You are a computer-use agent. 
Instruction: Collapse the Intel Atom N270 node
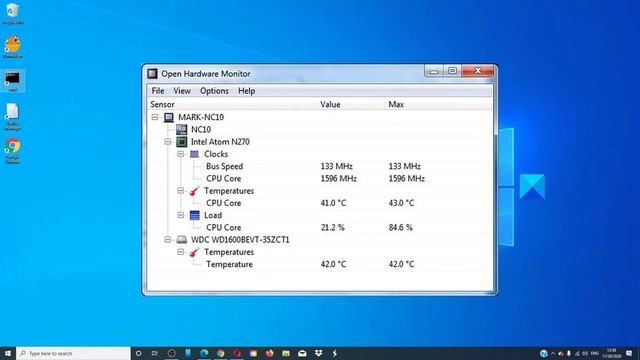pos(168,142)
